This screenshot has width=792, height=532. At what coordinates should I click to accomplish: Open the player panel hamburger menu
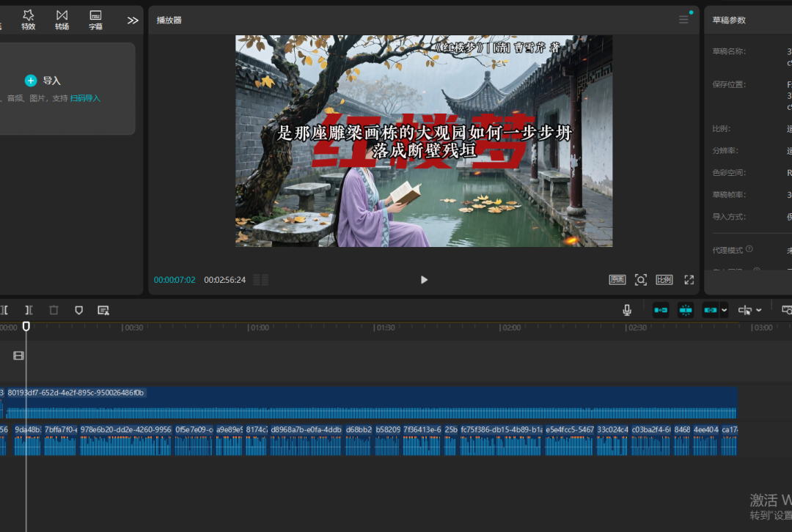point(683,20)
